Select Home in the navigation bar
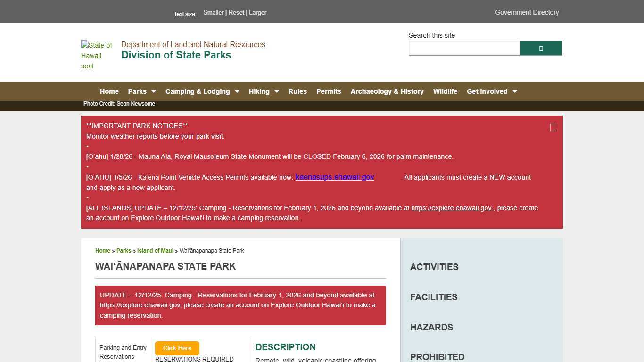Image resolution: width=644 pixels, height=362 pixels. click(109, 91)
